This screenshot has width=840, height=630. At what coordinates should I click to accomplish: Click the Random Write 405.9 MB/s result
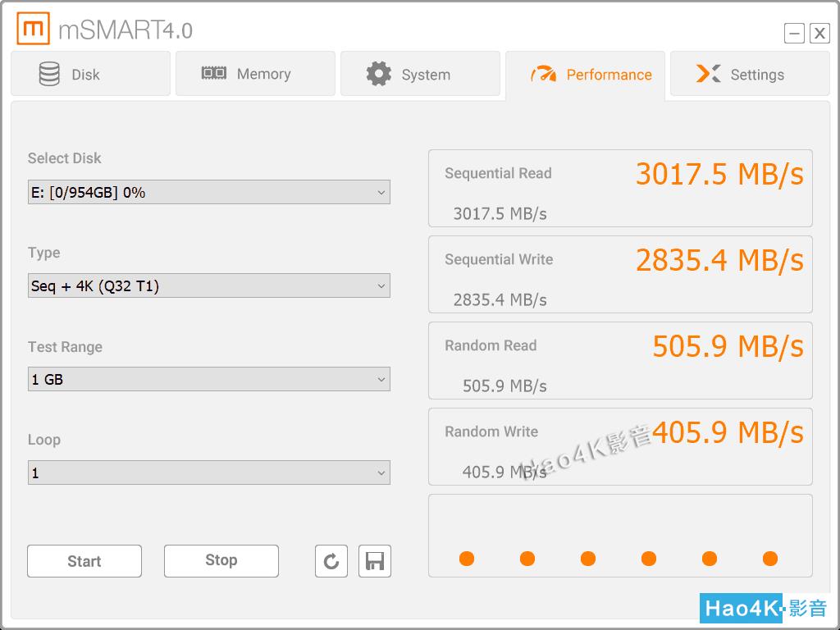coord(728,432)
